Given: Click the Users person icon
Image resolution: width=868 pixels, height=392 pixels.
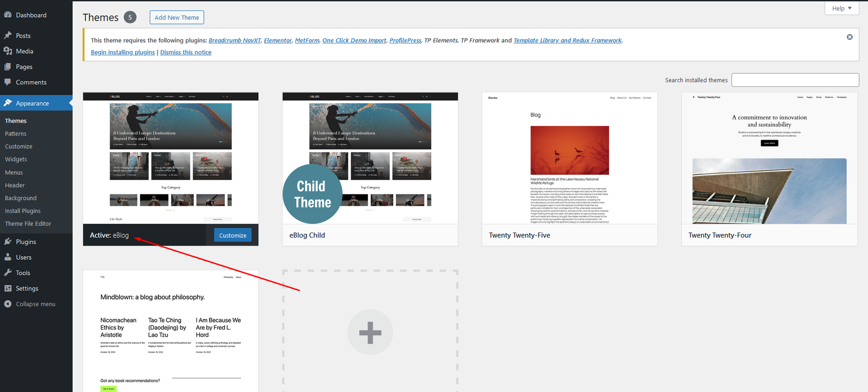Looking at the screenshot, I should [x=8, y=257].
